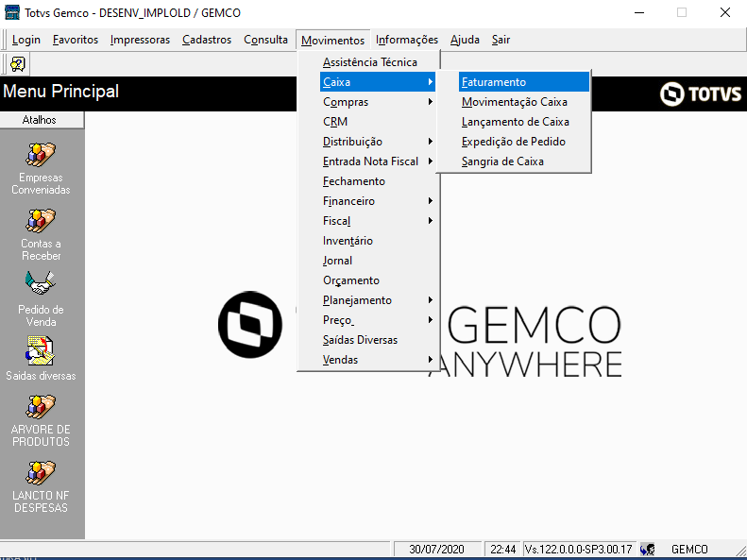The height and width of the screenshot is (560, 747).
Task: Open the Informações menu
Action: pos(407,40)
